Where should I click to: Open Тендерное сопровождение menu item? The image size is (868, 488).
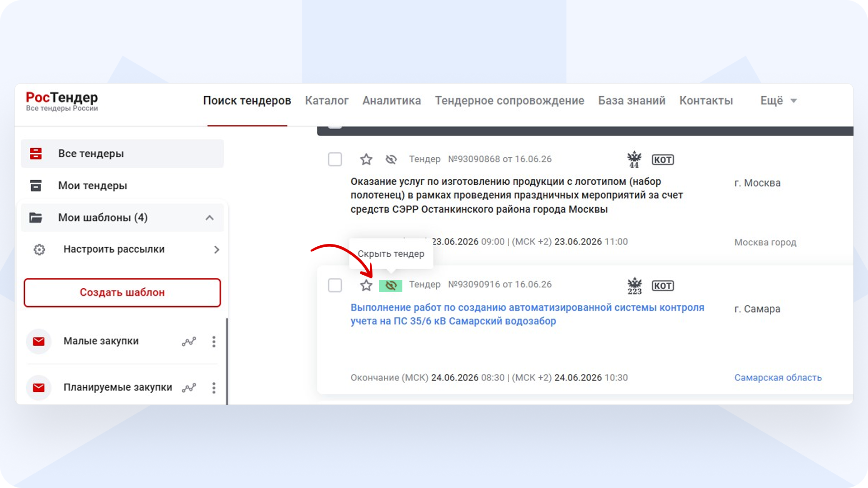[509, 101]
